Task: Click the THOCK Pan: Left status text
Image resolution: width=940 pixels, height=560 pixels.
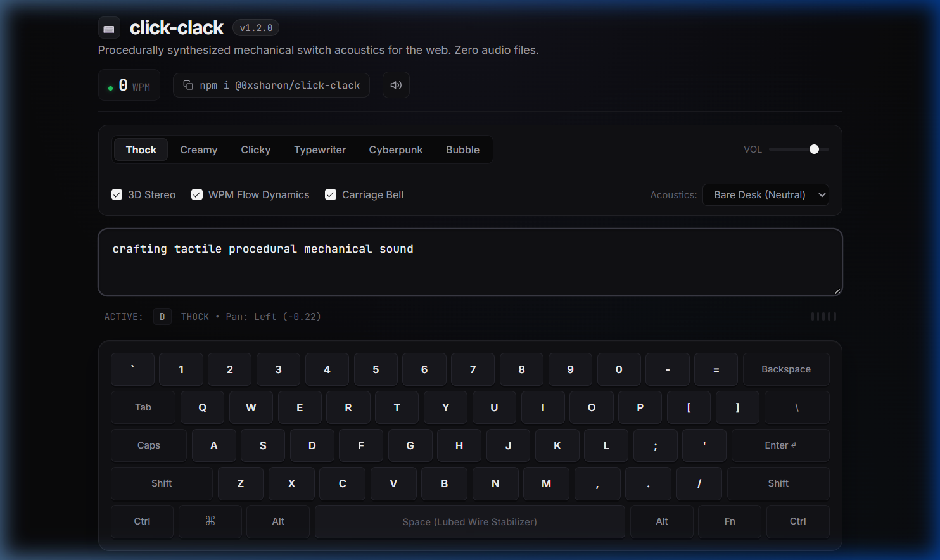Action: point(251,316)
